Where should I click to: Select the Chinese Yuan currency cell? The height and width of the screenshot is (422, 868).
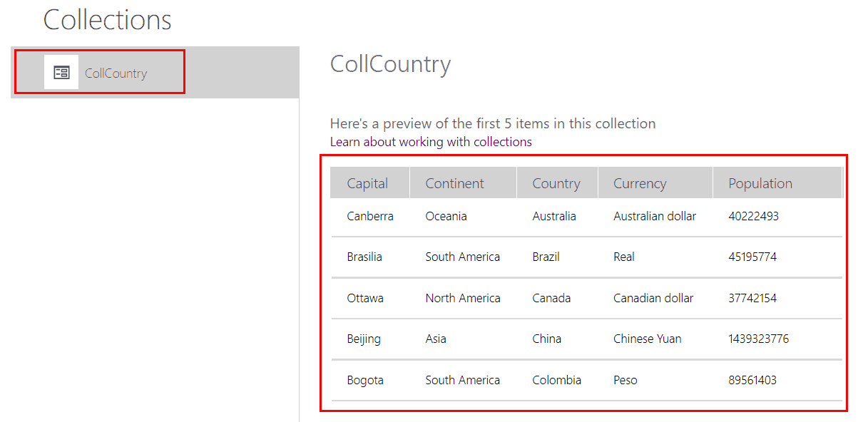[x=647, y=339]
